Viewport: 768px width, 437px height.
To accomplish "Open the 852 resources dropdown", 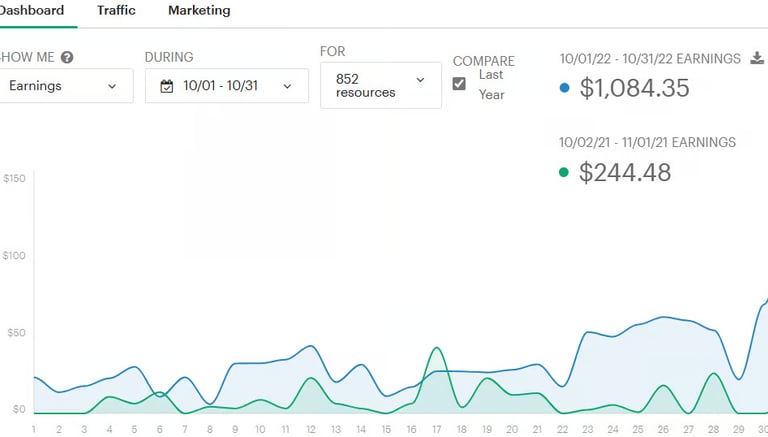I will [381, 85].
